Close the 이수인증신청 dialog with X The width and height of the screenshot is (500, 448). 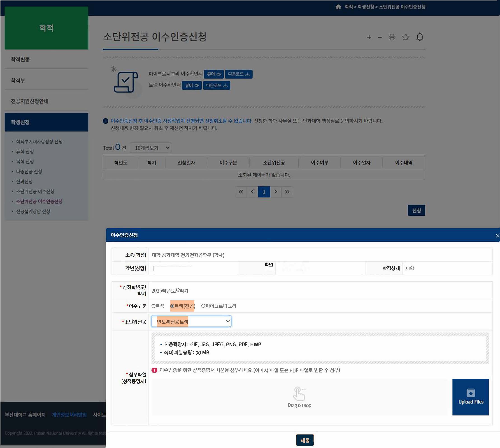(497, 236)
